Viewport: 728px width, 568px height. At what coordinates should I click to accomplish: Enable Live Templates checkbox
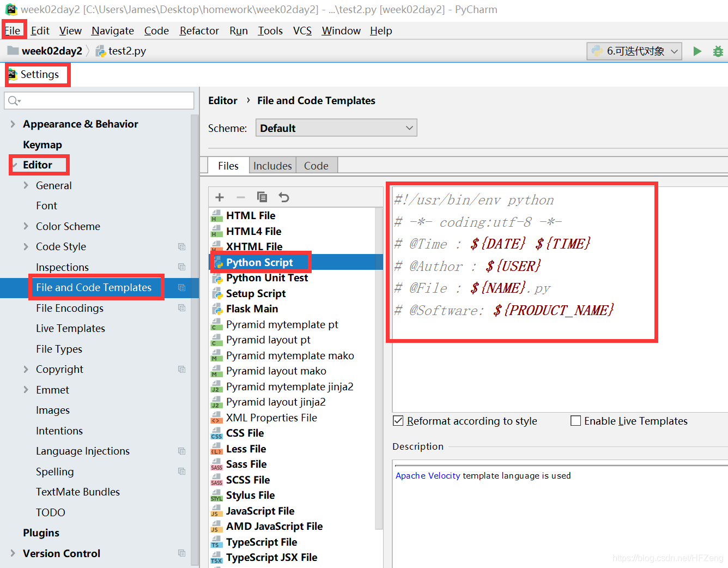(575, 421)
